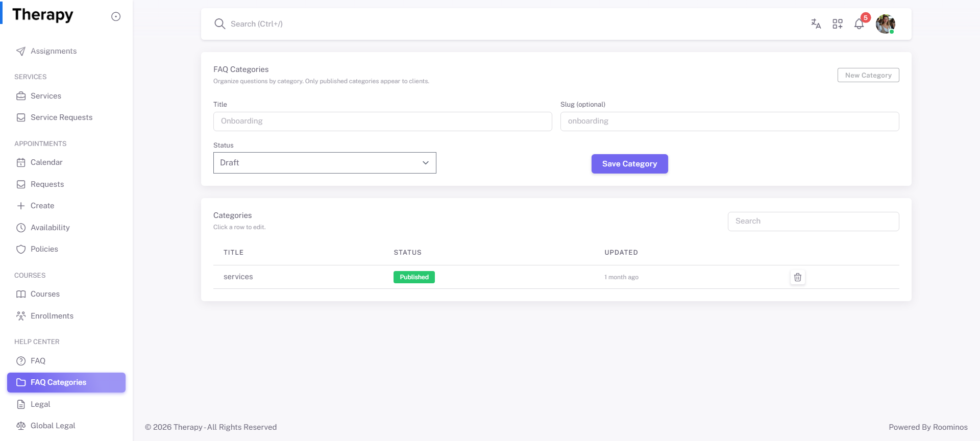
Task: Click the Policies shield icon
Action: [21, 249]
